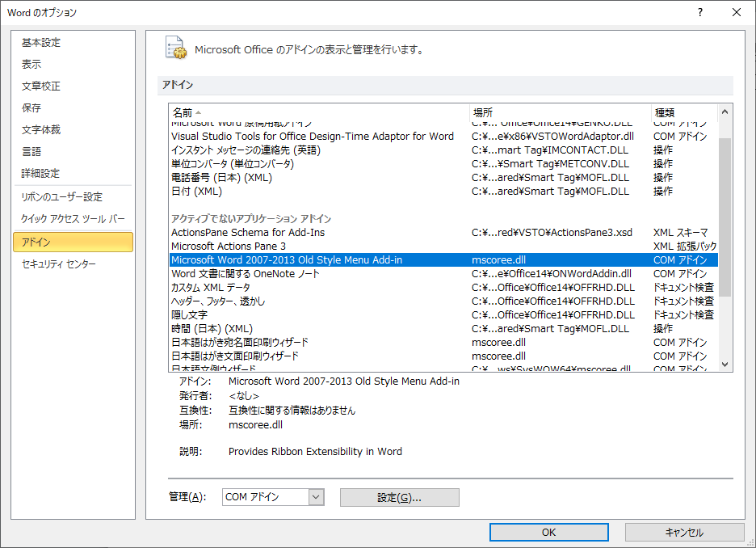Sort add-ins by the 場所 column header

point(561,113)
